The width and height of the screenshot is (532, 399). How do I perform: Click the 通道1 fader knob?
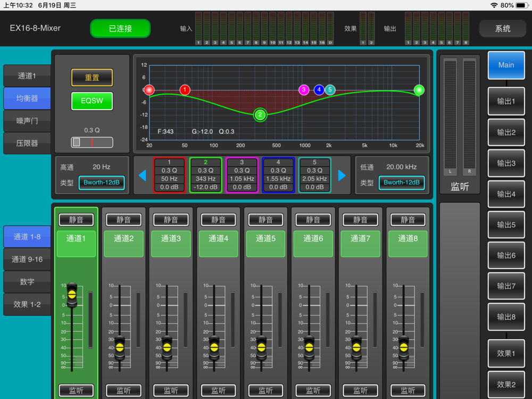[72, 295]
